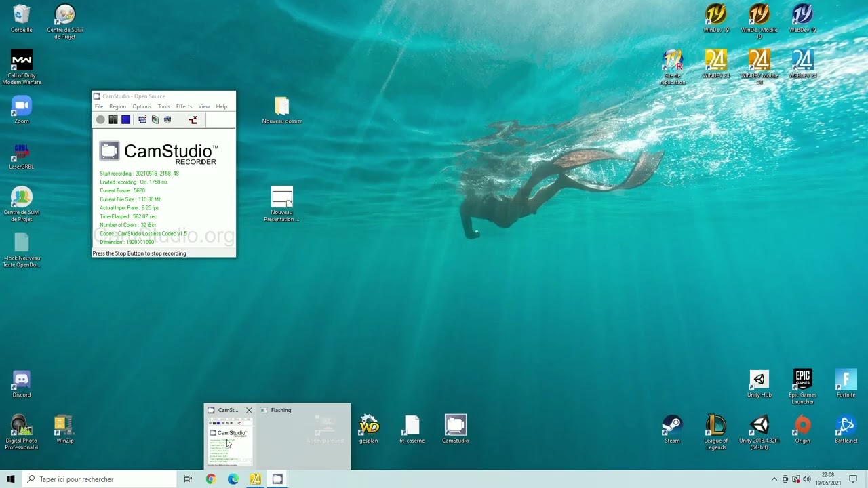Click the 'Current File Size : 119.30 Mb' line
Screen dimensions: 868x488
(x=130, y=199)
